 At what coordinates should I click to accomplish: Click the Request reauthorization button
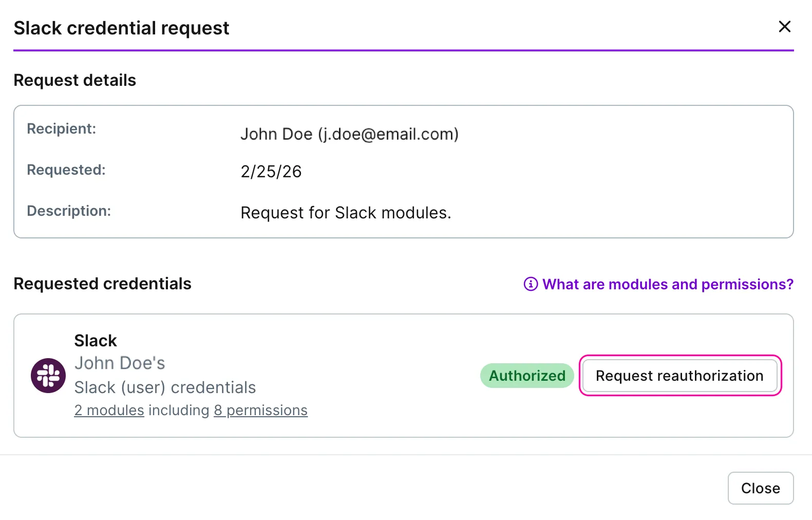click(x=680, y=376)
